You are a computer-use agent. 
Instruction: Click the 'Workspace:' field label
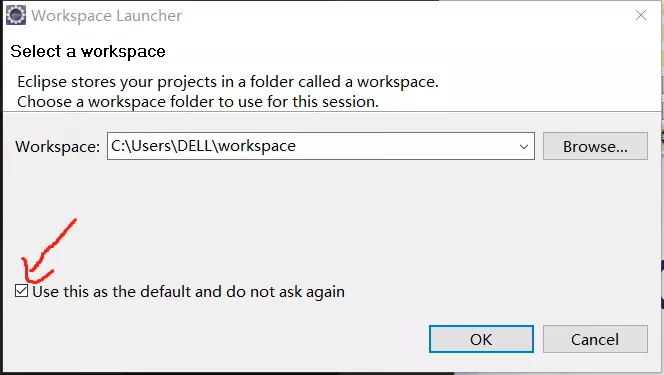click(x=58, y=146)
